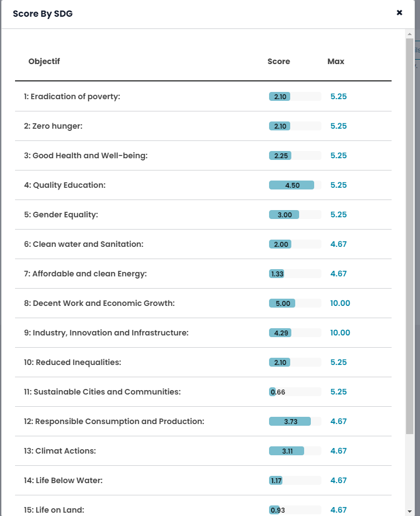Click the Climat Actions 3.11 score bar
The image size is (420, 516).
pos(287,451)
